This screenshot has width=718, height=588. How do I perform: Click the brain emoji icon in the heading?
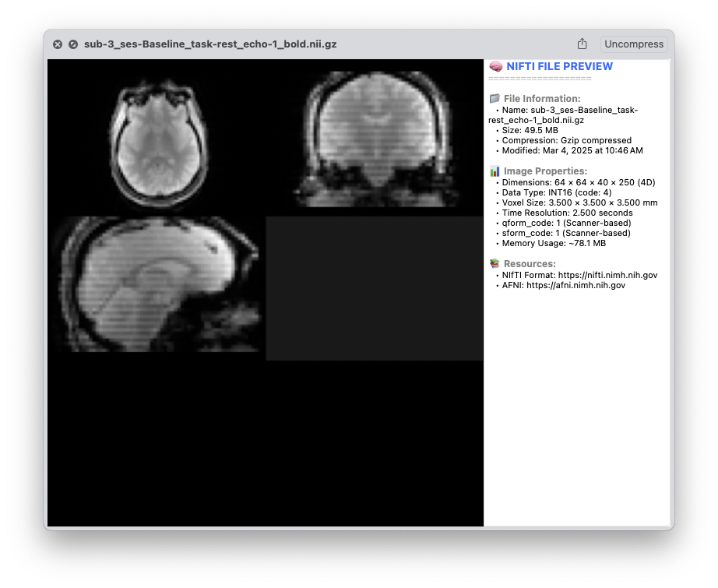tap(495, 67)
